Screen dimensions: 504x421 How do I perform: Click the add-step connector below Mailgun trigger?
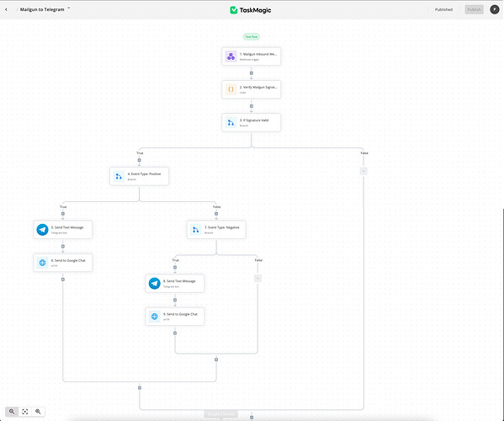tap(252, 73)
